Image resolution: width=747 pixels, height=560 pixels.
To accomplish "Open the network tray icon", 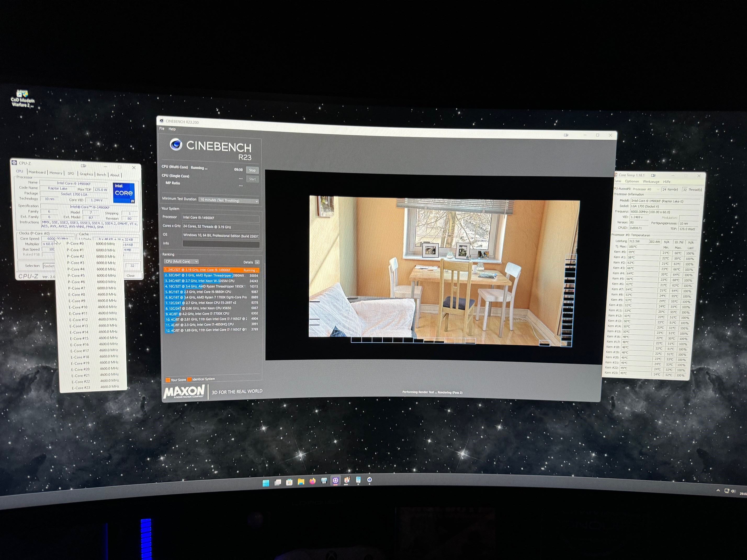I will [726, 491].
